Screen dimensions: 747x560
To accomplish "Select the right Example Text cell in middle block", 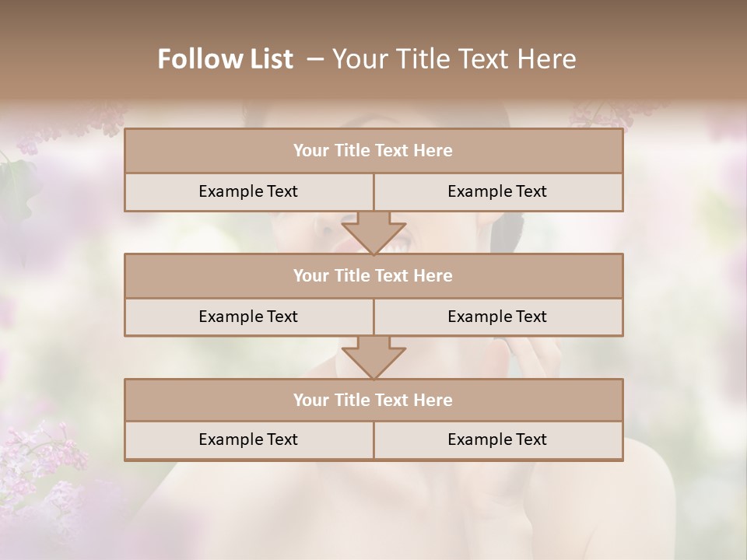I will (x=497, y=317).
